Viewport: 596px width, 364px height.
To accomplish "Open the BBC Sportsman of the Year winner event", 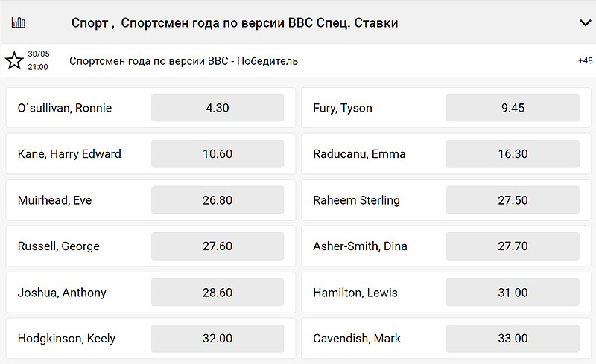I will point(183,61).
